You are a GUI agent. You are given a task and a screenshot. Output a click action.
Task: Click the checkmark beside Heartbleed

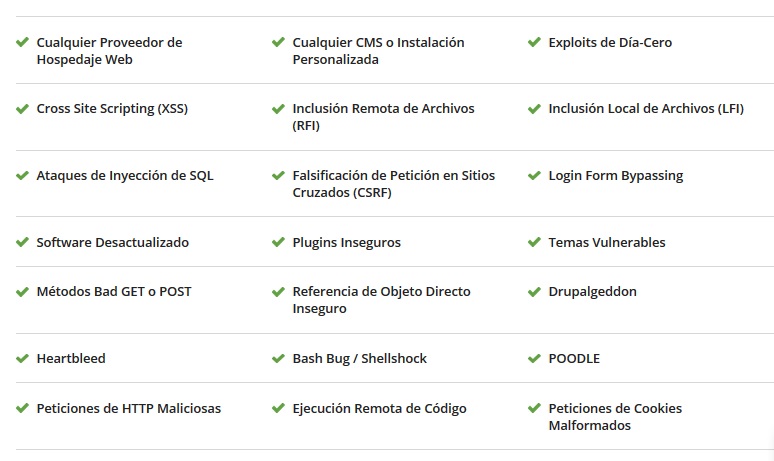[x=22, y=358]
